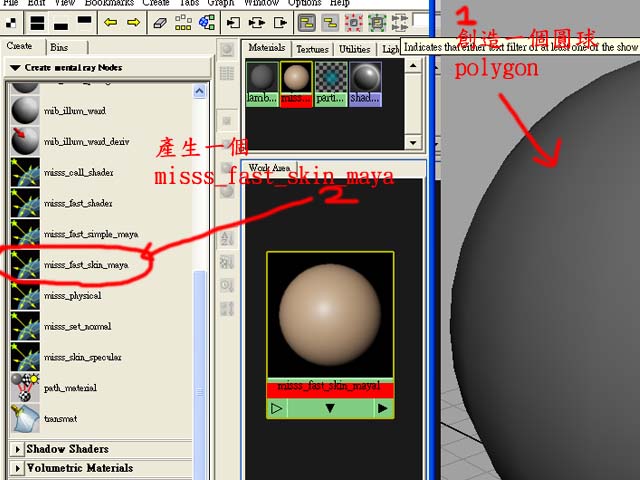
Task: Open the Tabs menu
Action: (189, 3)
